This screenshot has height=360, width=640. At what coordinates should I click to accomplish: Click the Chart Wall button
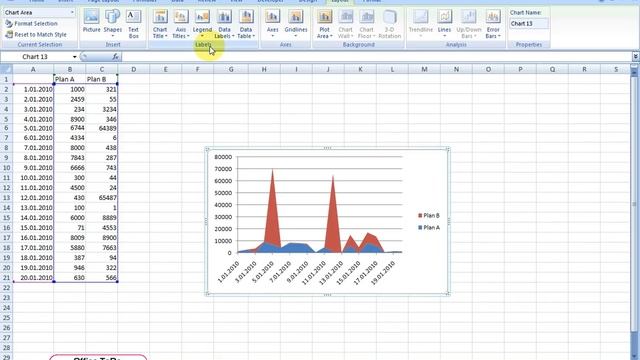345,24
